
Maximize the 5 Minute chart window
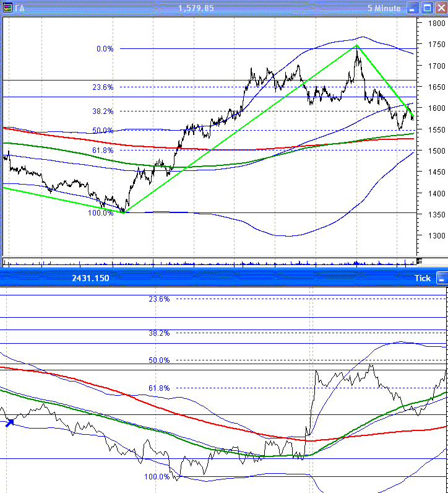(x=426, y=8)
